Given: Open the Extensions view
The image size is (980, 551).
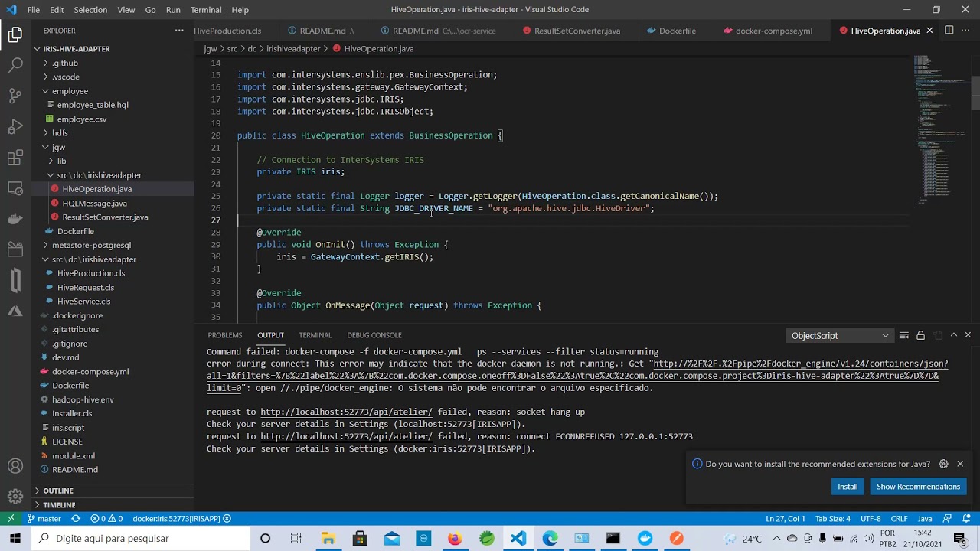Looking at the screenshot, I should point(15,158).
